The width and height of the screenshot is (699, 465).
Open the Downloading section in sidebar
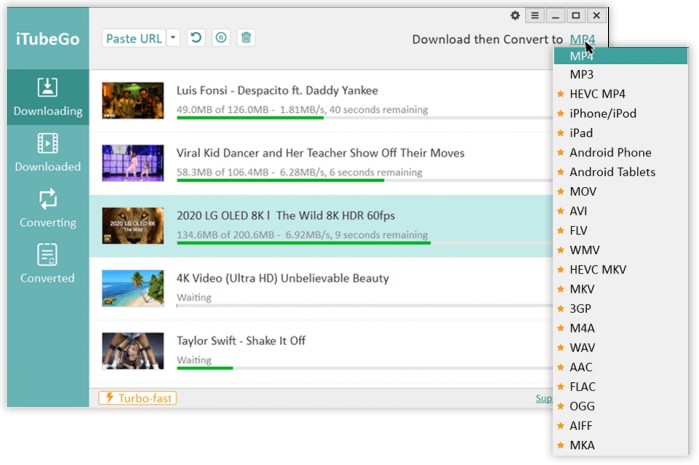[48, 97]
